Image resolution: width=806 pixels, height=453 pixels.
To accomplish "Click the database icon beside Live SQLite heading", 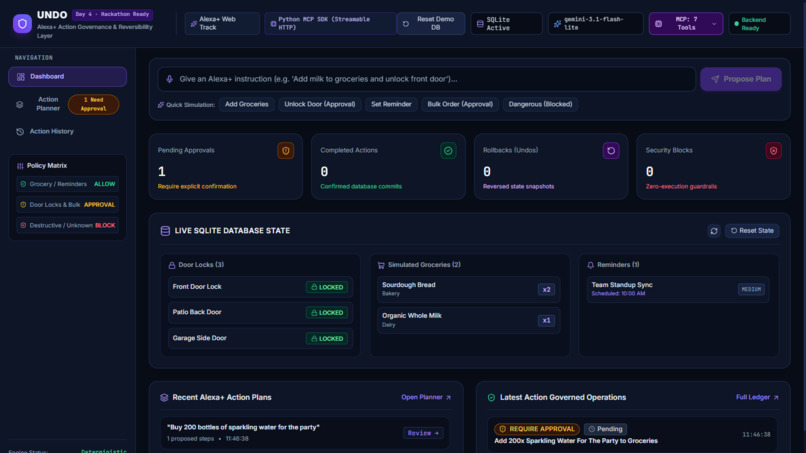I will tap(165, 231).
